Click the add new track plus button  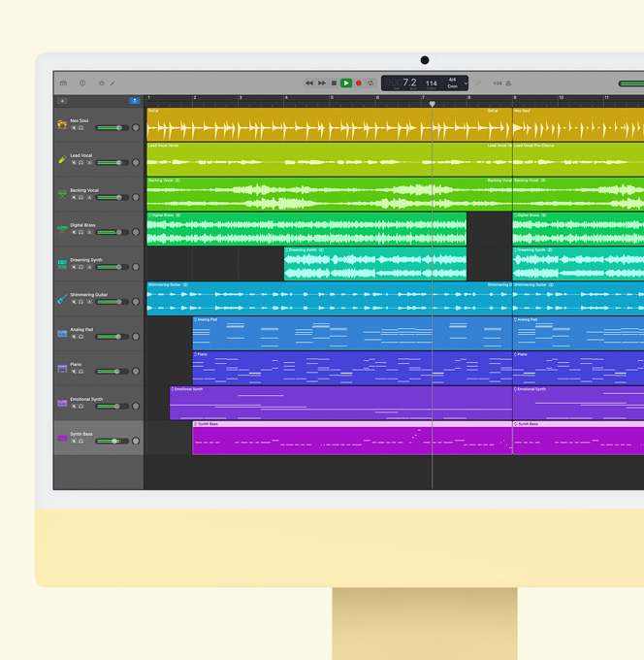coord(63,101)
